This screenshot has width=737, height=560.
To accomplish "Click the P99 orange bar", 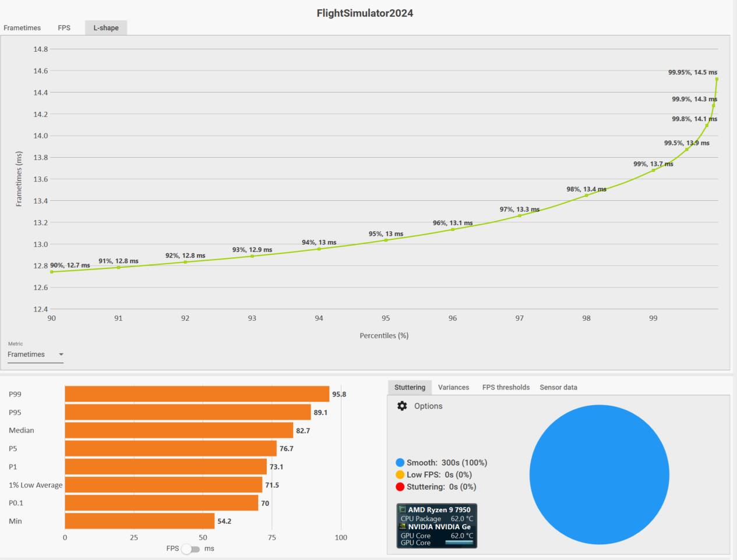I will [197, 394].
